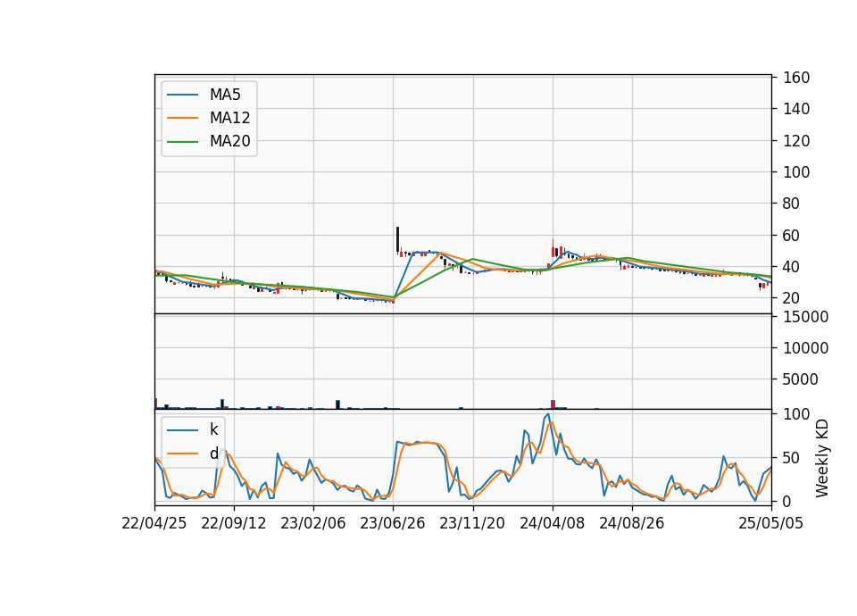
Task: Click the MA5 legend label
Action: pos(225,95)
